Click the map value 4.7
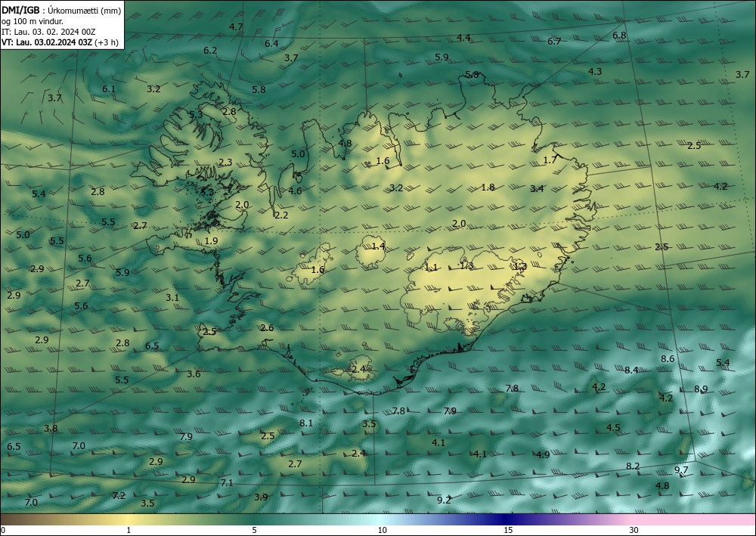The image size is (756, 536). (x=236, y=27)
